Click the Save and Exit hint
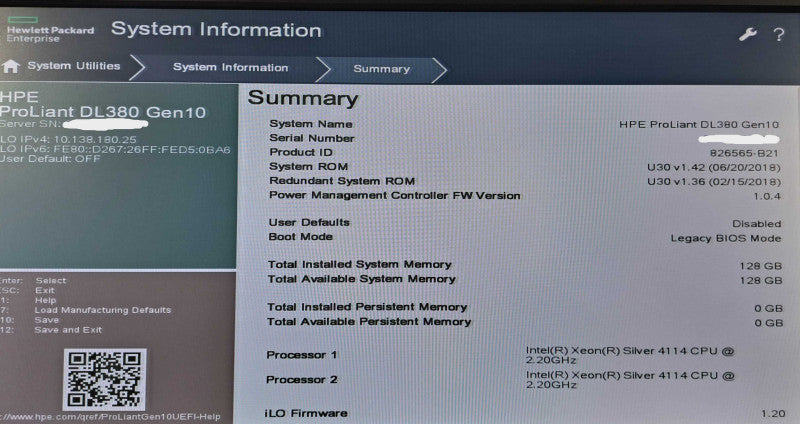The image size is (800, 424). click(x=68, y=330)
